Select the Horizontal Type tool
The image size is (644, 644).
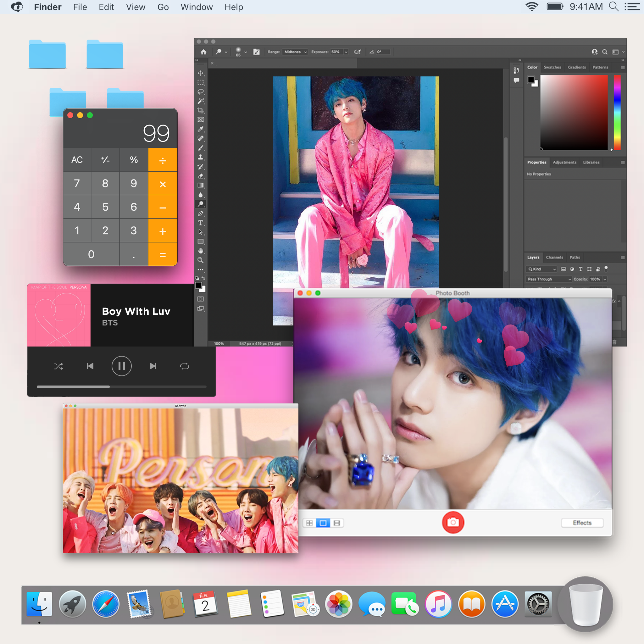(x=200, y=223)
